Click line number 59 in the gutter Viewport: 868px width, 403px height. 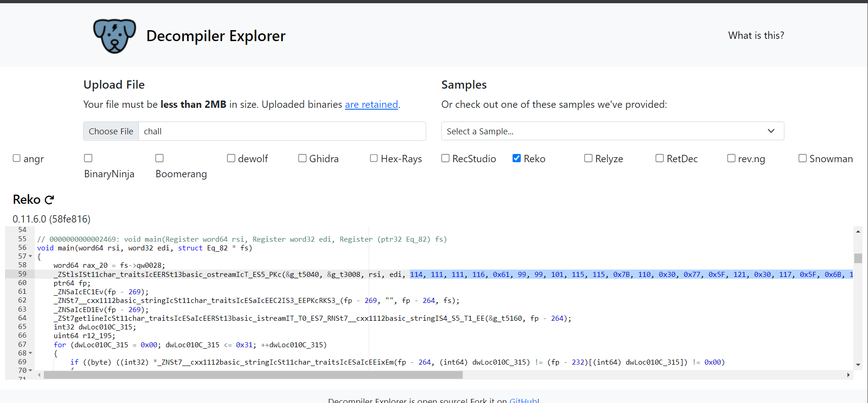(22, 274)
